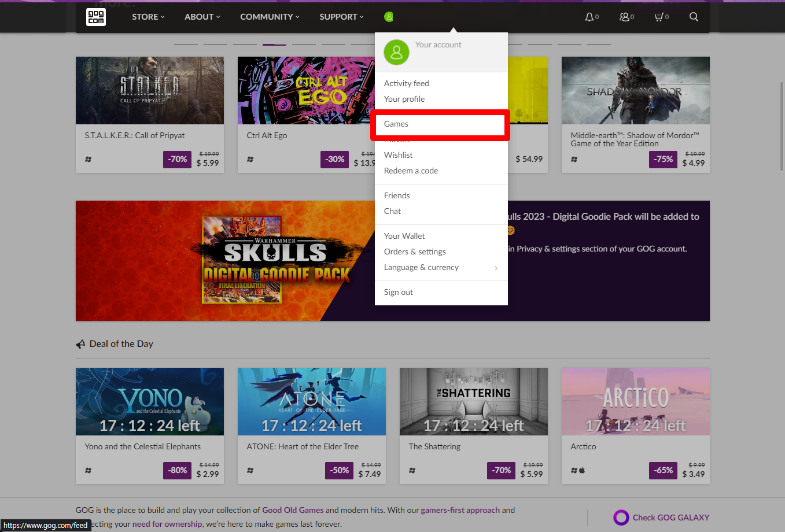Click the title Middle-earth: Shadow of Mordor
The image size is (785, 532).
point(635,139)
